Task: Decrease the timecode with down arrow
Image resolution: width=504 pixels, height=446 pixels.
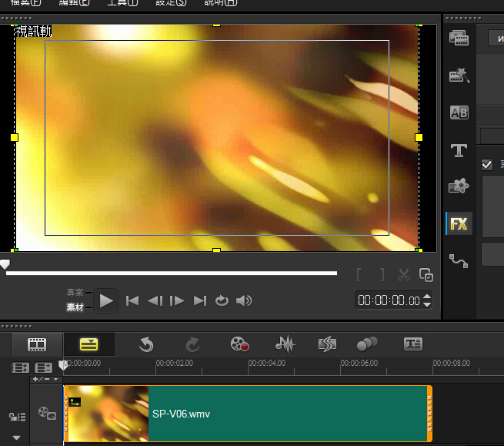Action: coord(427,304)
